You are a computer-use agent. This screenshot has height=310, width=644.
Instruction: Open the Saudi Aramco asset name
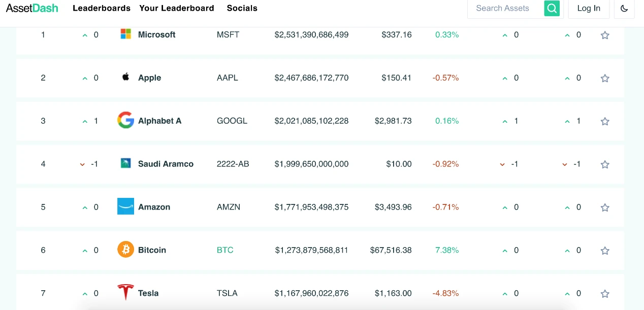(166, 164)
